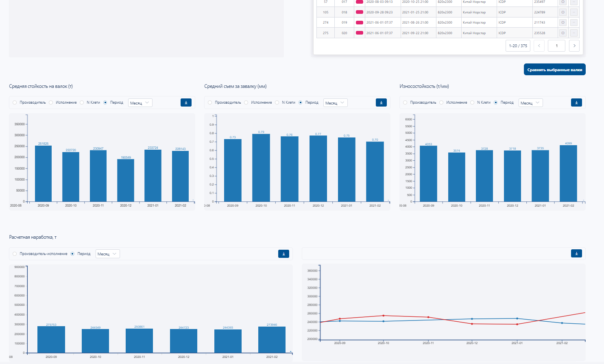Download the red and blue line chart
Image resolution: width=604 pixels, height=364 pixels.
(576, 254)
